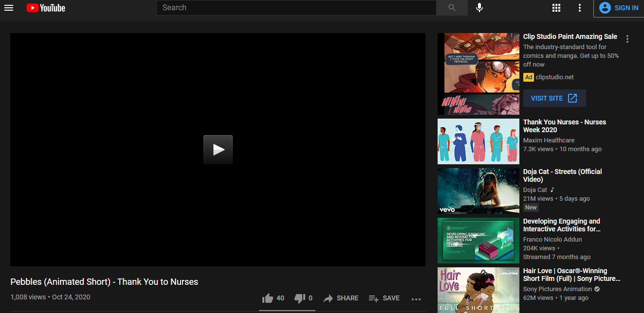The height and width of the screenshot is (313, 644).
Task: Open Franco Nicolo Addun channel link
Action: point(552,239)
